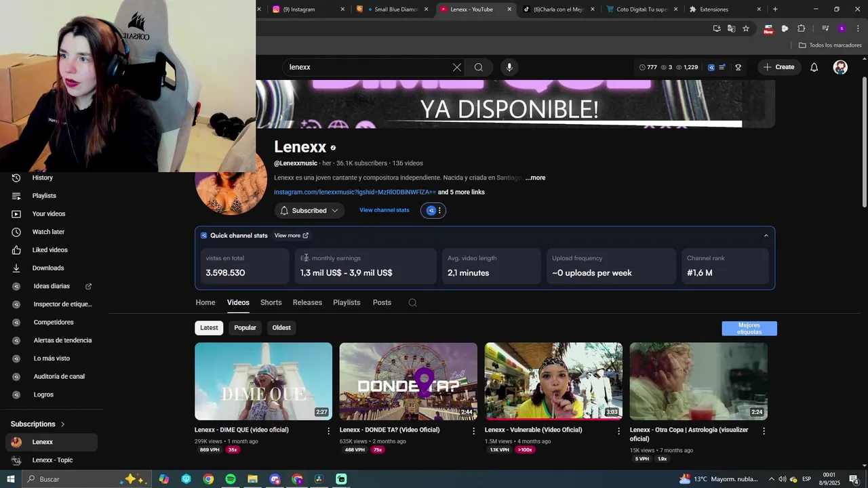The height and width of the screenshot is (488, 868).
Task: Click the vidIQ trophy icon in header
Action: (x=738, y=67)
